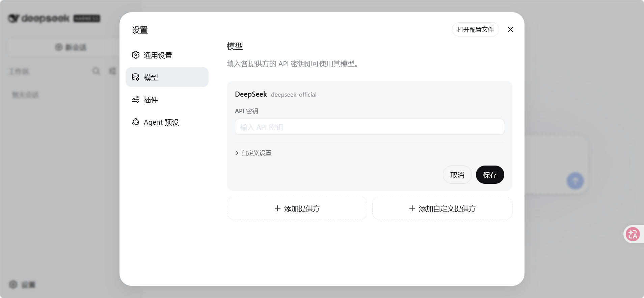Click the deepseek-official identifier text

coord(294,95)
